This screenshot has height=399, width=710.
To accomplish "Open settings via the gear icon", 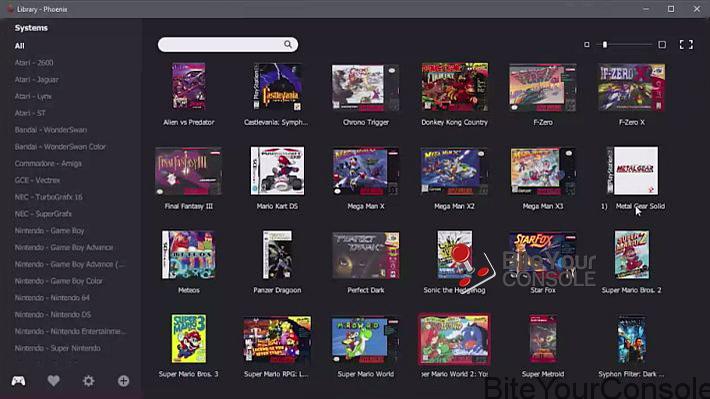I will (88, 381).
